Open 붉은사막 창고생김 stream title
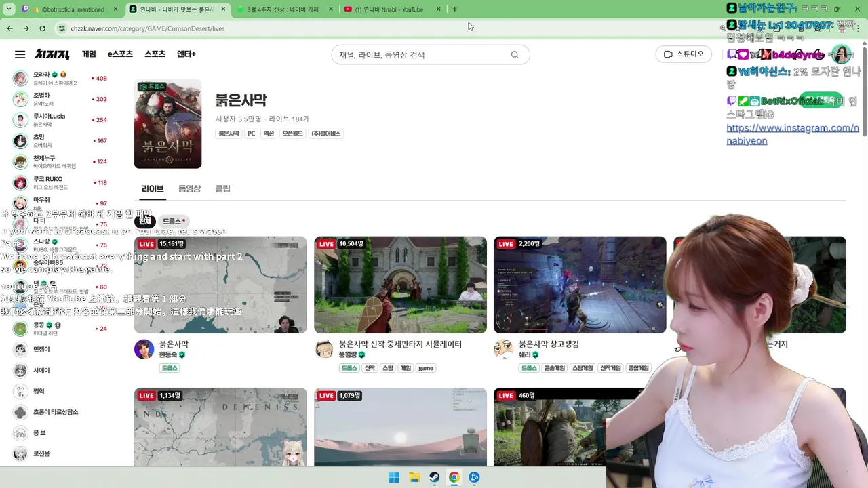Viewport: 868px width, 488px height. coord(549,344)
